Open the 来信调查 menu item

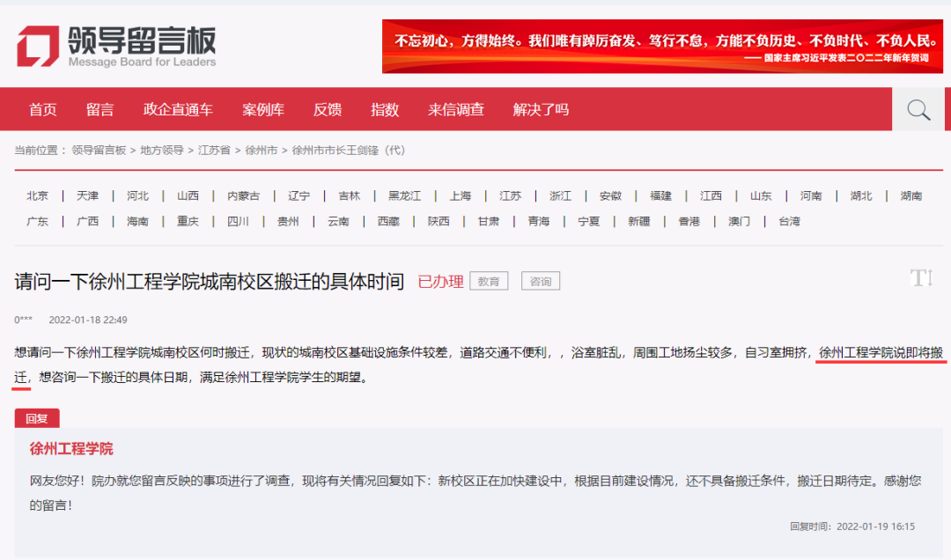click(x=455, y=109)
